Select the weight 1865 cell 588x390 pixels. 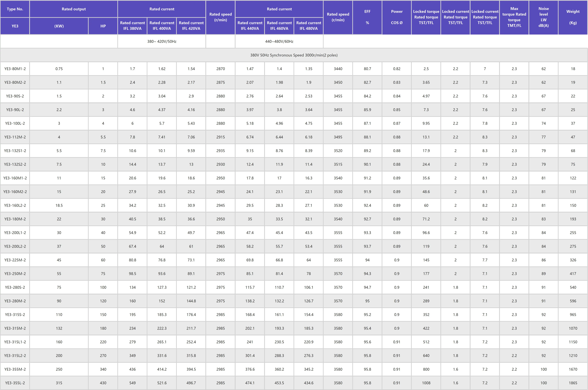(x=573, y=383)
